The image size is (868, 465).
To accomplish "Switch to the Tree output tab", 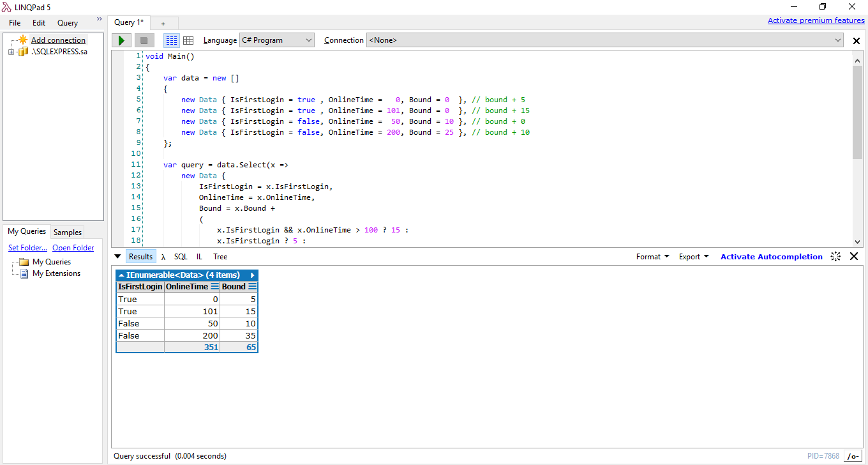I will [220, 257].
